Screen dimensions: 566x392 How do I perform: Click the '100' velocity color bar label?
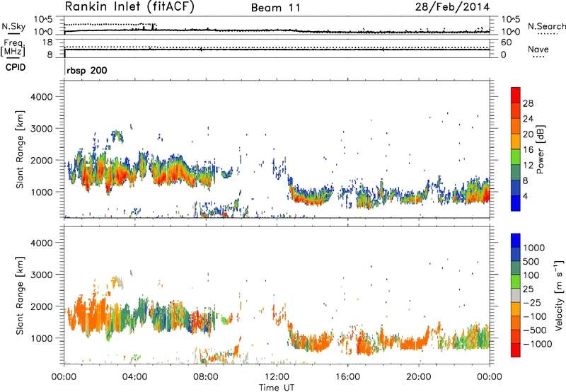[531, 275]
